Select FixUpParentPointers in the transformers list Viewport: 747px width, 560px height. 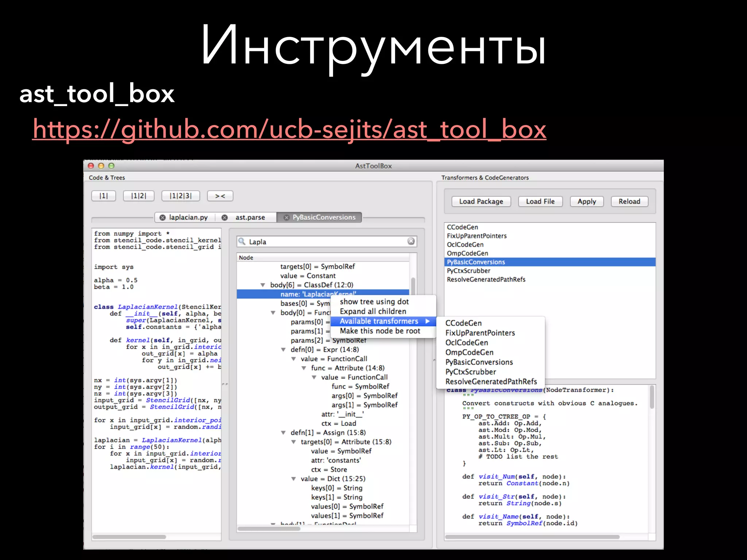coord(550,236)
